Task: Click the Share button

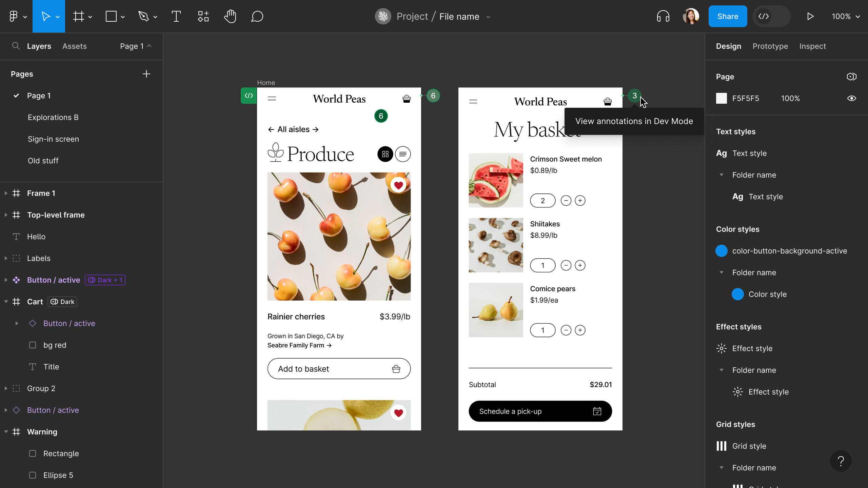Action: tap(727, 16)
